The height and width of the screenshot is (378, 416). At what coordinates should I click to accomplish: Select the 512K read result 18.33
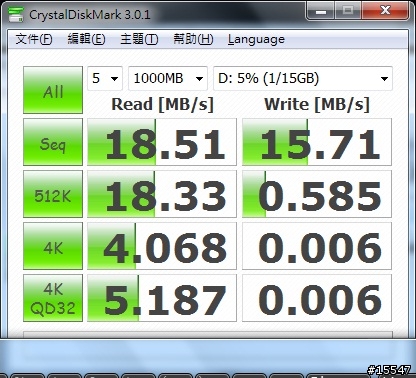[x=162, y=194]
